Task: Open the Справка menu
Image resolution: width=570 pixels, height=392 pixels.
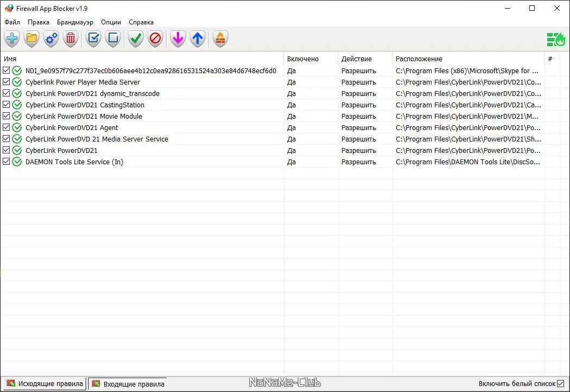Action: tap(141, 22)
